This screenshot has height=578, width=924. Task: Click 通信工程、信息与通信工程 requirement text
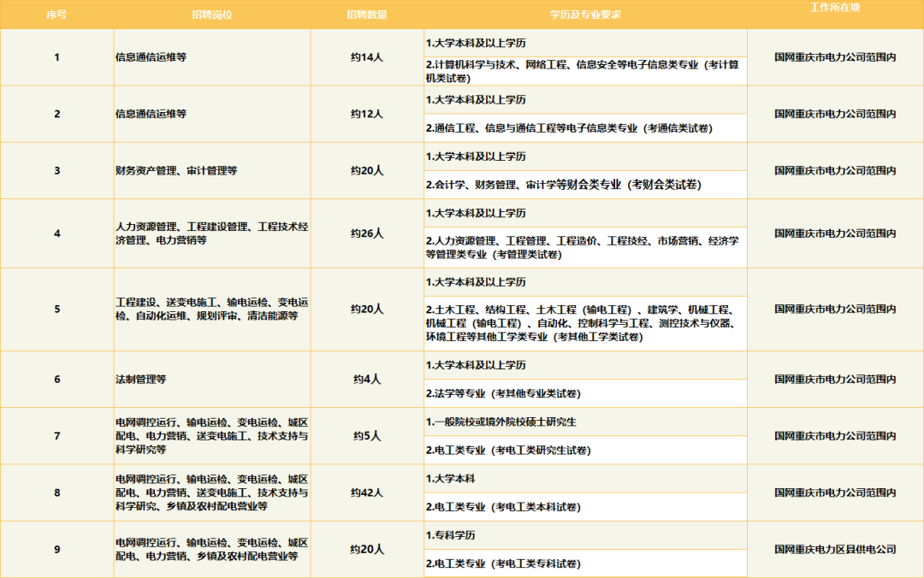point(569,128)
